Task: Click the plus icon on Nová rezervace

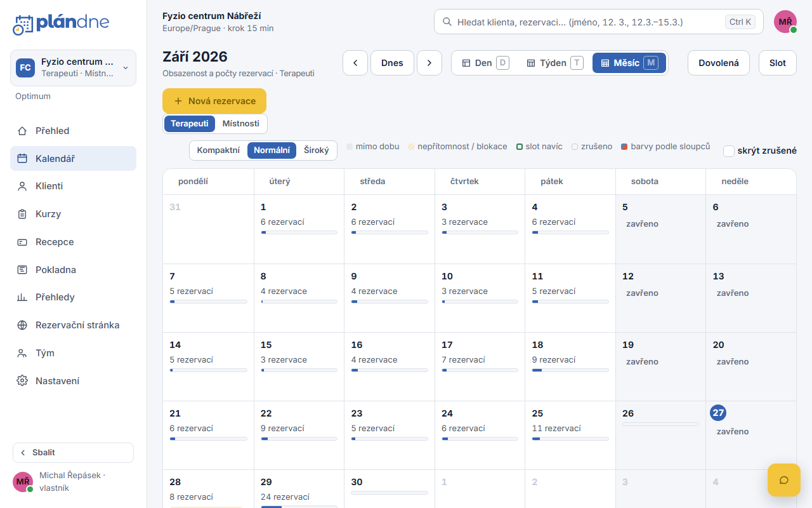Action: click(178, 101)
